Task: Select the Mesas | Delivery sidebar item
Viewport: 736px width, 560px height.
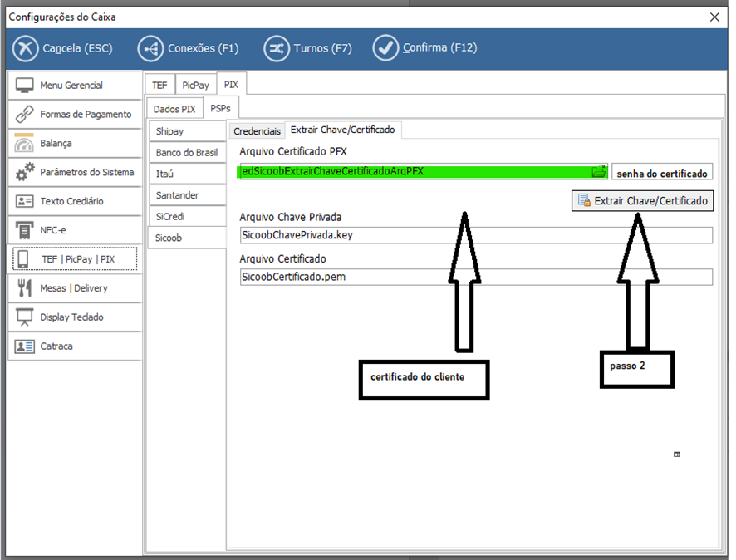Action: [75, 288]
